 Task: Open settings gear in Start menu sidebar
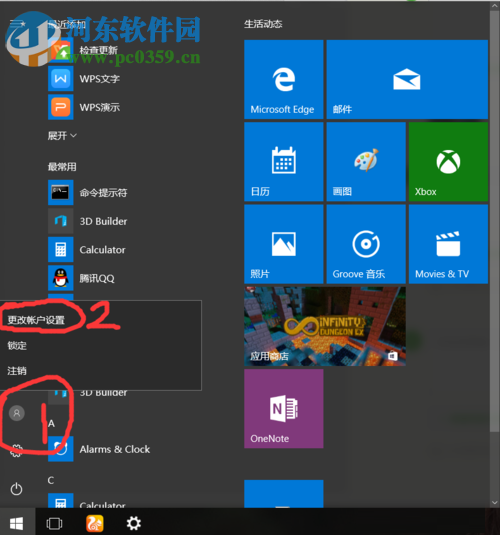tap(16, 450)
